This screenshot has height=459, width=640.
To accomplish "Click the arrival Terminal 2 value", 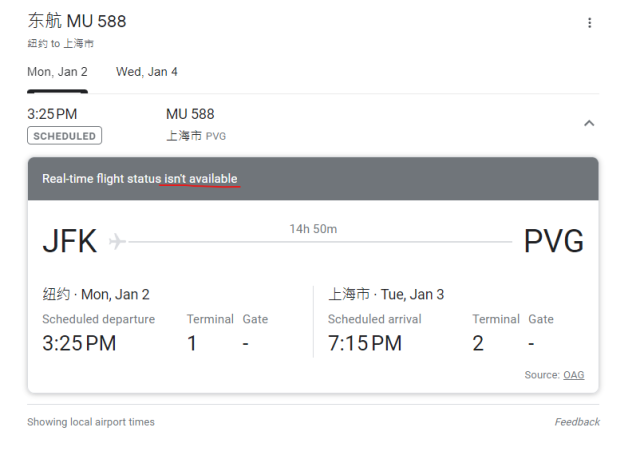I will click(x=479, y=343).
